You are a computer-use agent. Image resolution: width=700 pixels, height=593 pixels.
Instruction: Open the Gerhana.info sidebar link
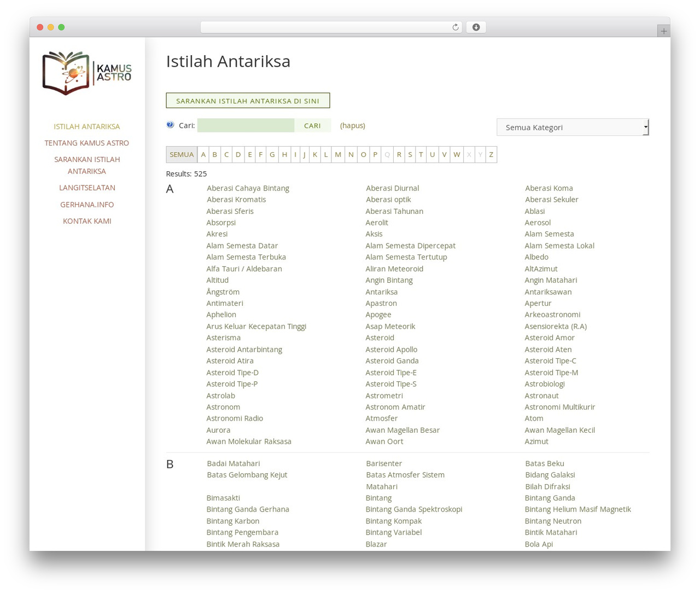87,205
